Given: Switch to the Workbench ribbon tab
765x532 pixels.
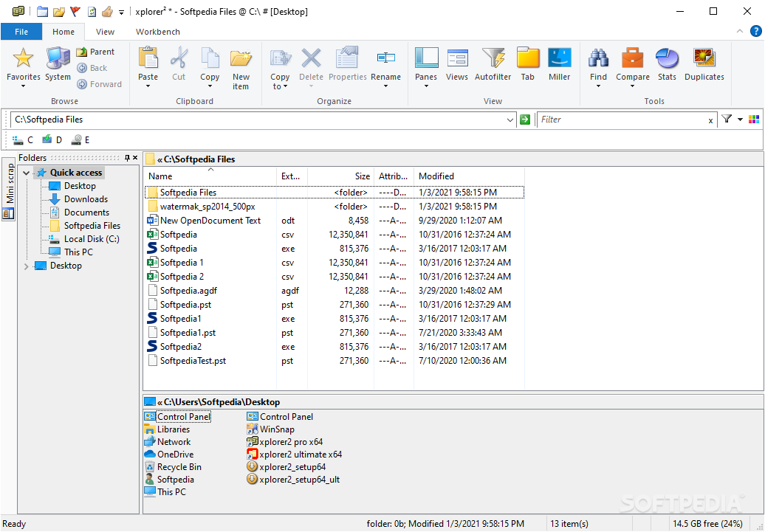Looking at the screenshot, I should (157, 32).
